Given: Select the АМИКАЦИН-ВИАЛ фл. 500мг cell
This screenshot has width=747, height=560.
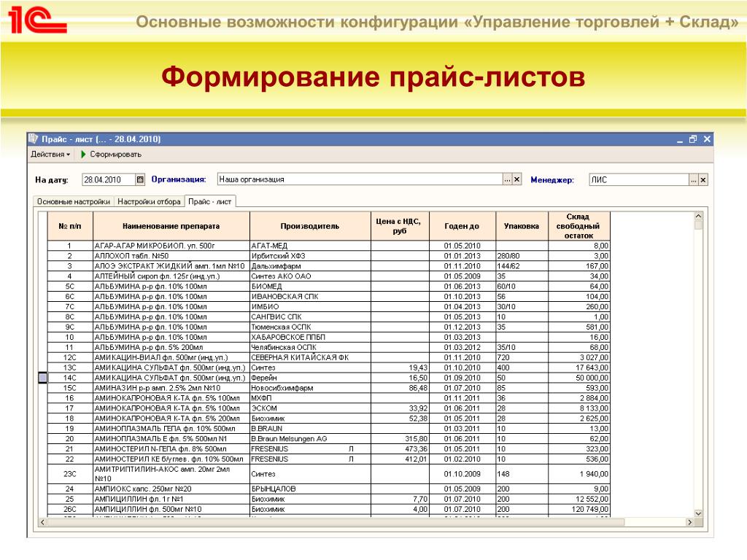Looking at the screenshot, I should [x=171, y=357].
